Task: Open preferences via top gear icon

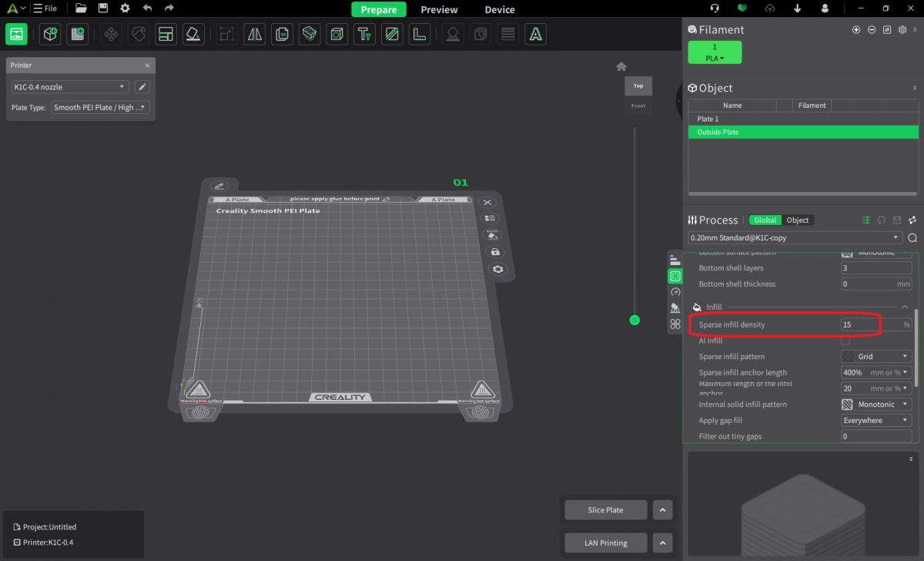Action: [x=125, y=8]
